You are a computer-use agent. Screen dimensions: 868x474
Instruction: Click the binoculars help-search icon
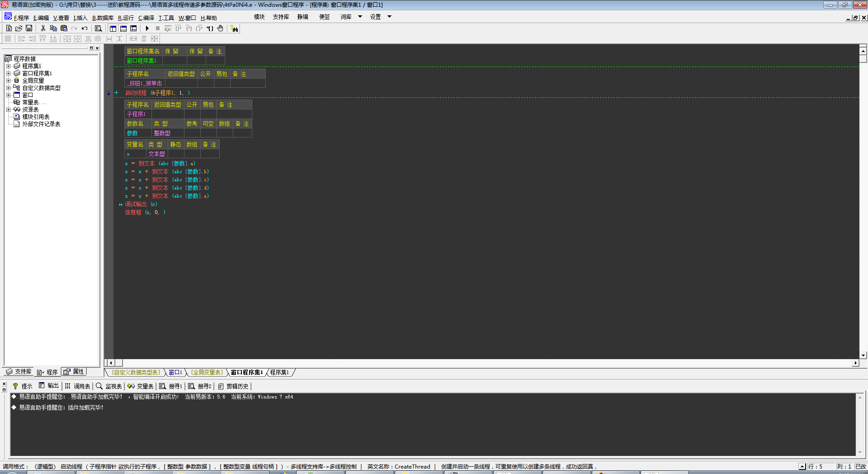pyautogui.click(x=234, y=28)
